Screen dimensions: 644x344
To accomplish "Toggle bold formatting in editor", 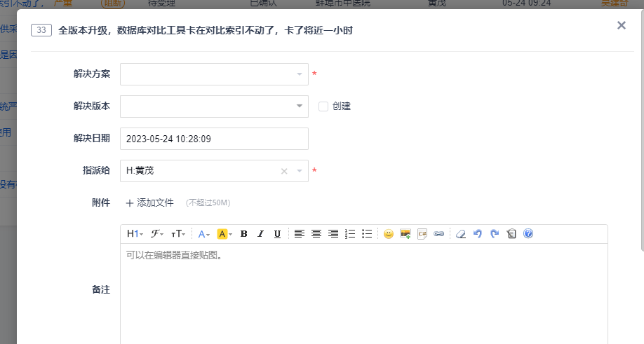I will click(x=243, y=234).
